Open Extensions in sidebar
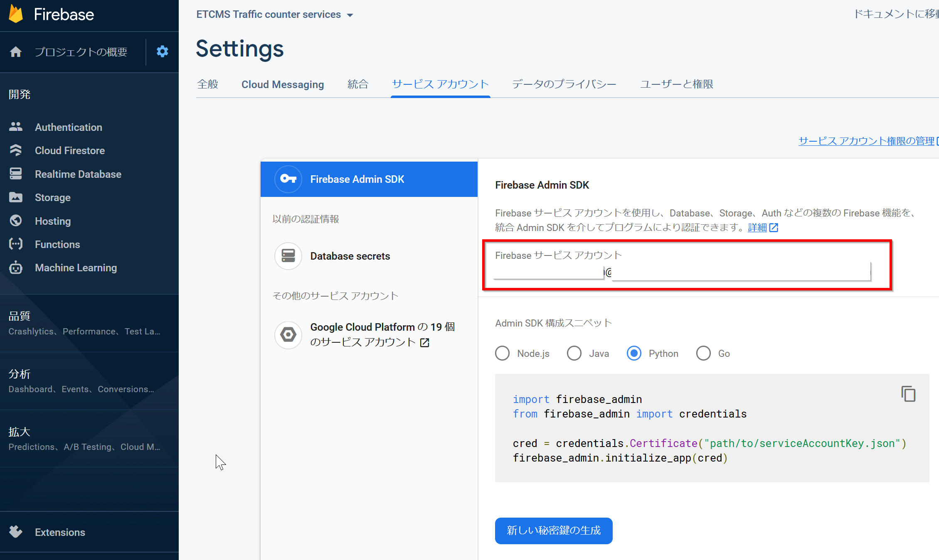This screenshot has height=560, width=939. (x=60, y=532)
